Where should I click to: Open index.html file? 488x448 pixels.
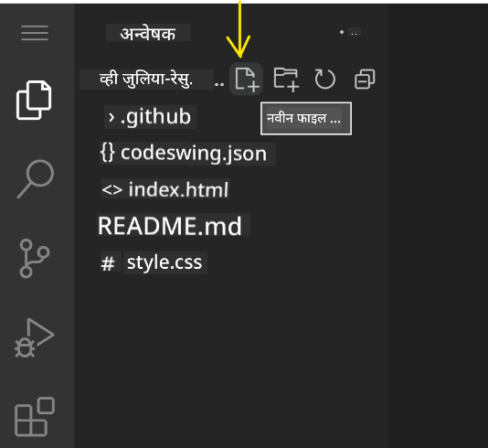[x=165, y=189]
